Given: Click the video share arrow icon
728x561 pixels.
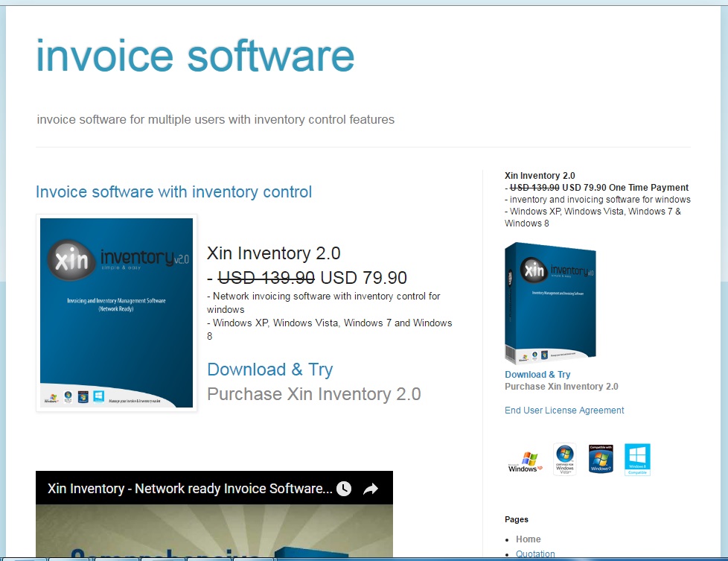Looking at the screenshot, I should tap(371, 489).
